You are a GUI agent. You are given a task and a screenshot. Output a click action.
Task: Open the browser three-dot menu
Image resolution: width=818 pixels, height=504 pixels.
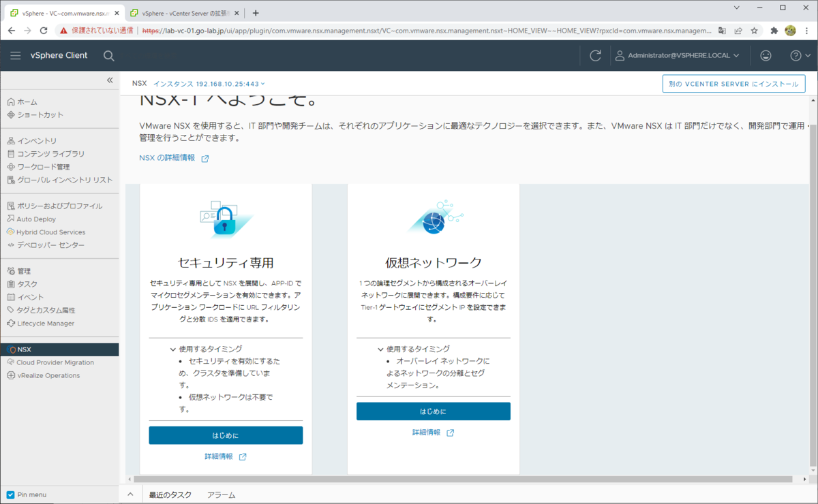tap(806, 31)
